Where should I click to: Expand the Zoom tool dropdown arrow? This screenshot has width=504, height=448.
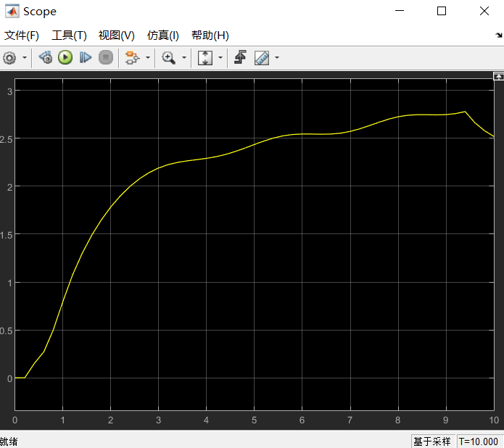(x=184, y=58)
